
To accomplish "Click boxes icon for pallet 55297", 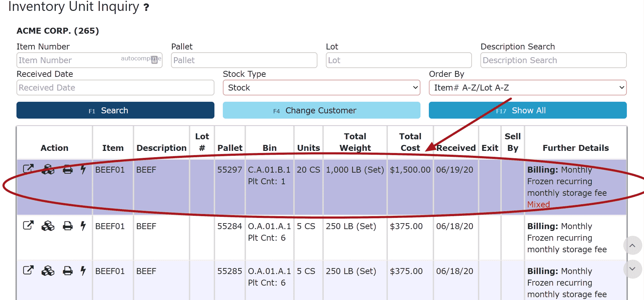I will coord(48,169).
